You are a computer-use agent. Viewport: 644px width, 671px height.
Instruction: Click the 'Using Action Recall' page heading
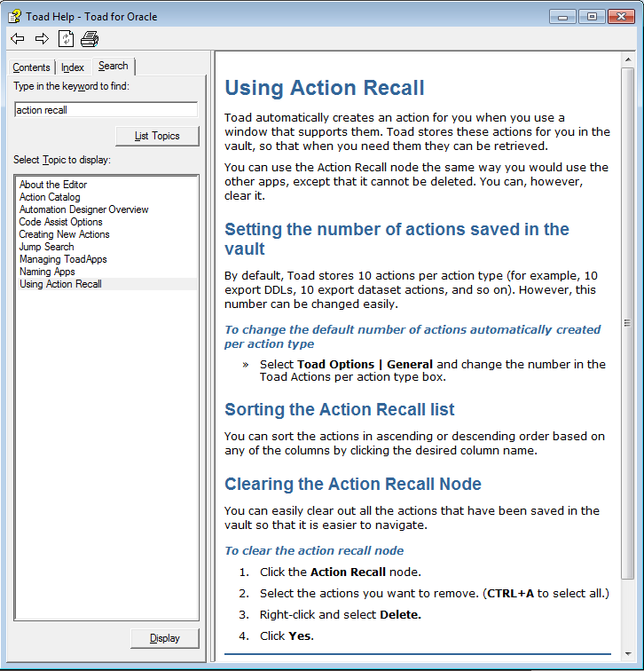[x=325, y=88]
